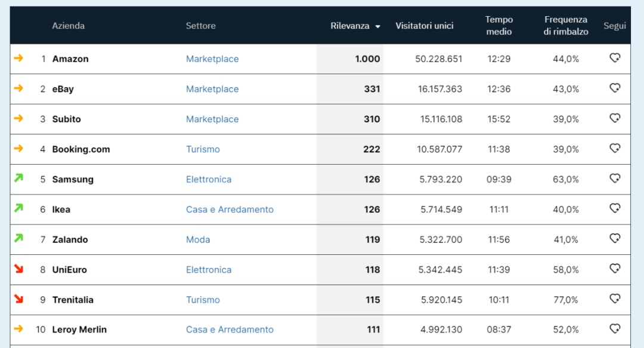Viewport: 644px width, 348px height.
Task: Follow eBay with the heart icon
Action: tap(615, 88)
